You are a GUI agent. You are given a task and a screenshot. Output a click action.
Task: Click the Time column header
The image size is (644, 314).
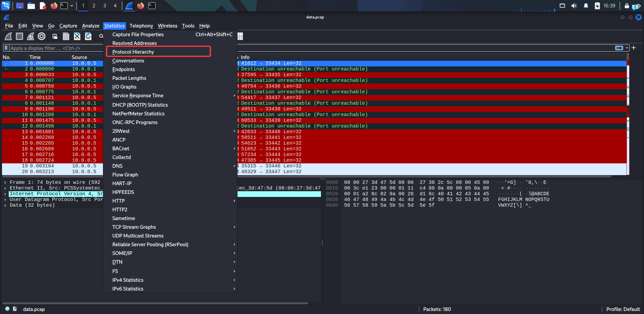point(49,57)
